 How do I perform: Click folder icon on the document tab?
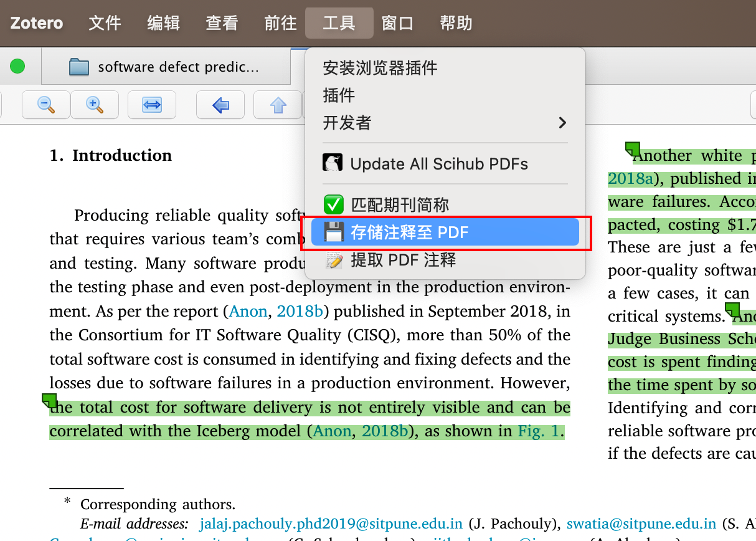coord(78,66)
